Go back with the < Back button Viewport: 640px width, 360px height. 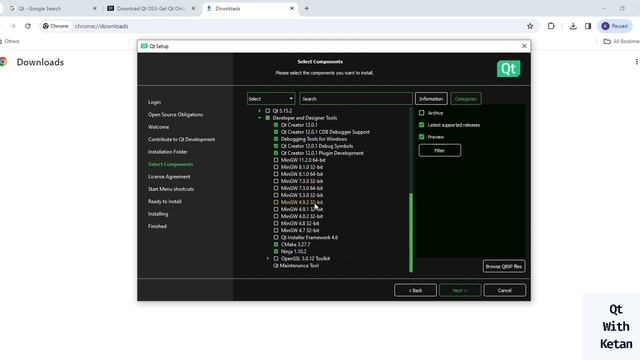pos(415,291)
